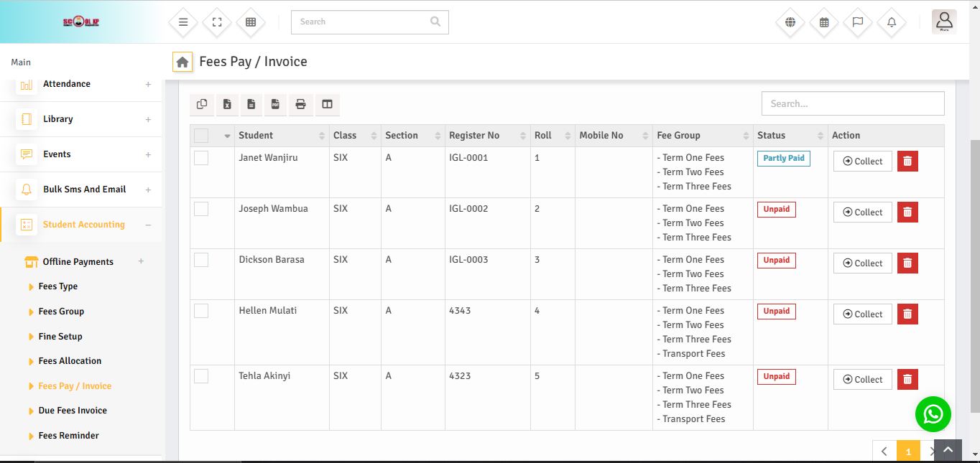The height and width of the screenshot is (463, 980).
Task: Export table using the Excel icon
Action: [227, 104]
